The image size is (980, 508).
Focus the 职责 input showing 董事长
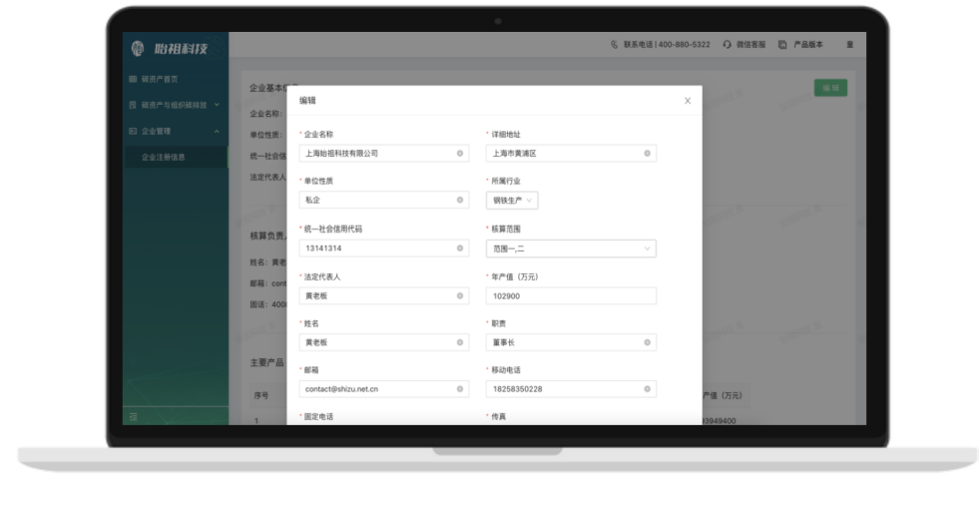click(571, 342)
